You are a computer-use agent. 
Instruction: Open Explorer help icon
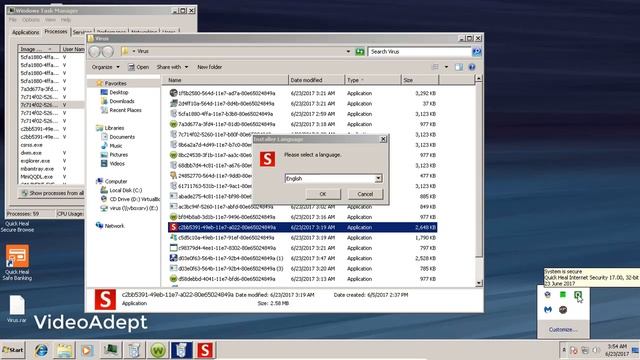click(x=472, y=67)
